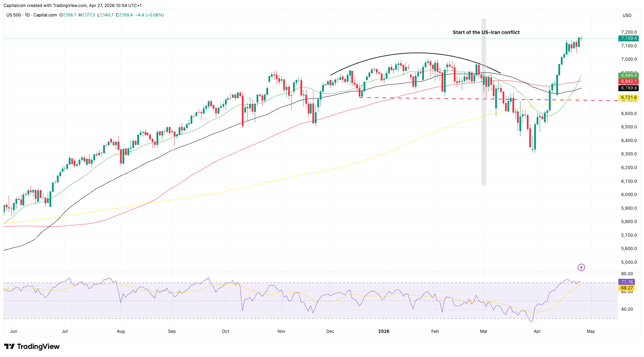Click the 'Capitalcom created with TradingView.com' attribution text
The image size is (644, 357).
[45, 6]
